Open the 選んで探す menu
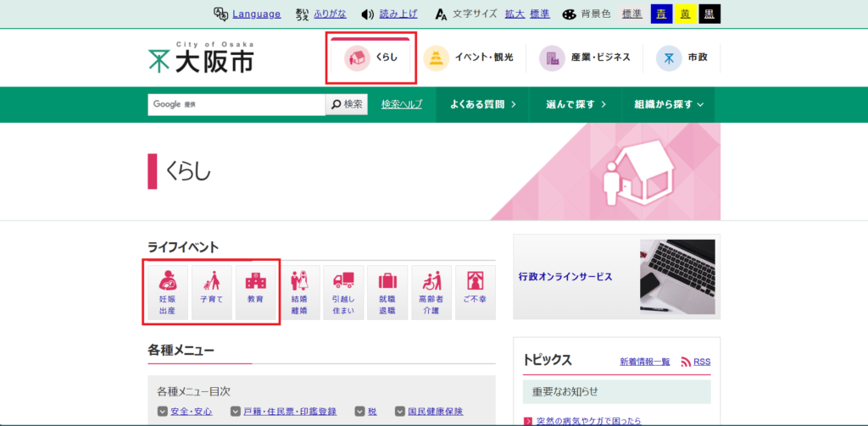This screenshot has height=426, width=868. point(576,104)
